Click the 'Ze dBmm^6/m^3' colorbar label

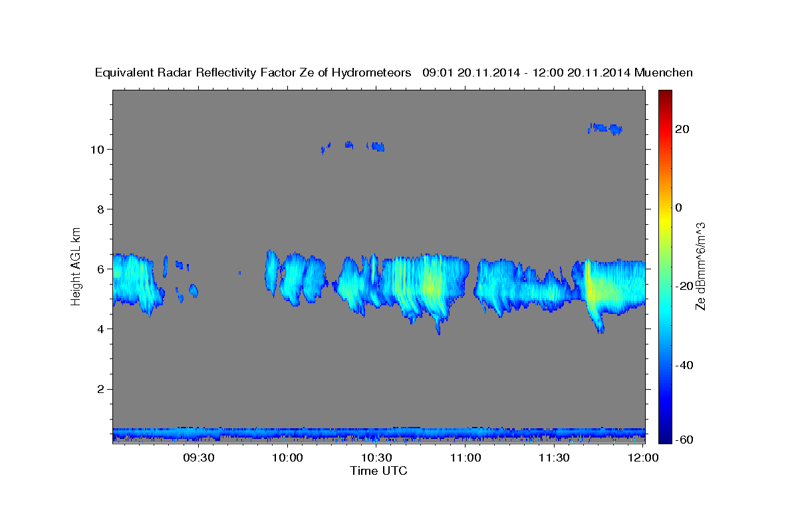[700, 266]
